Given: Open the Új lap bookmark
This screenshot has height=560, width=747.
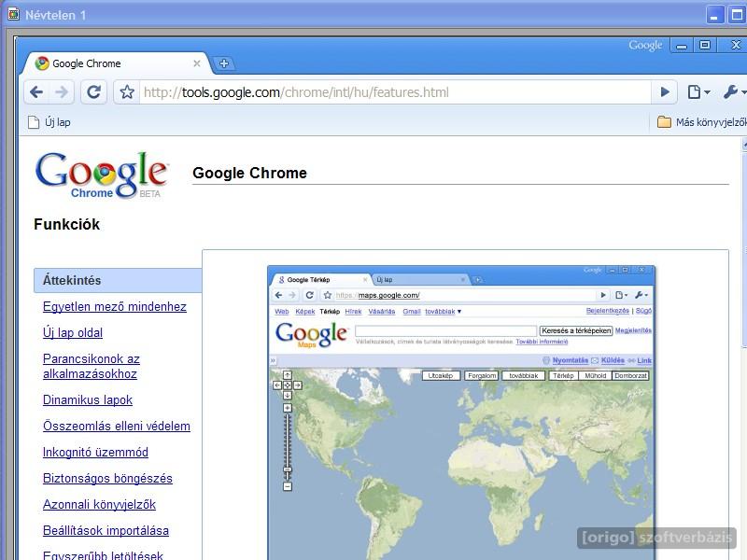Looking at the screenshot, I should (x=49, y=122).
